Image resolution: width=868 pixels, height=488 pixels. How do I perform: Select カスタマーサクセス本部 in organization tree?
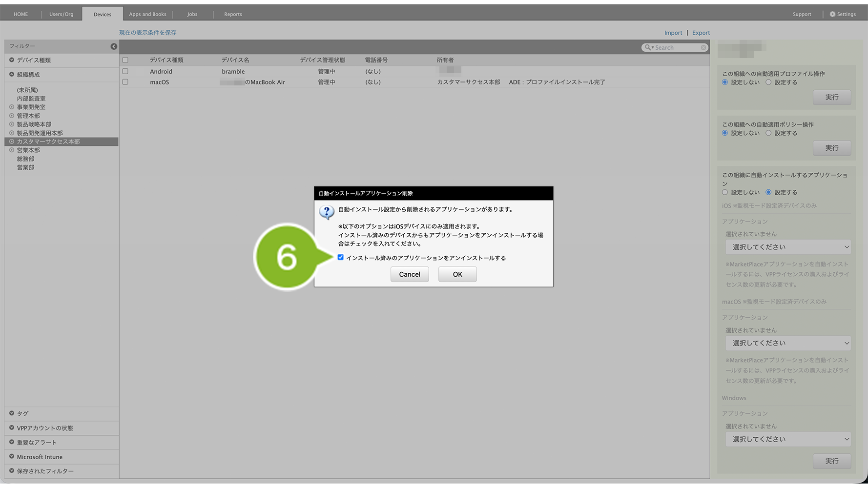tap(48, 142)
